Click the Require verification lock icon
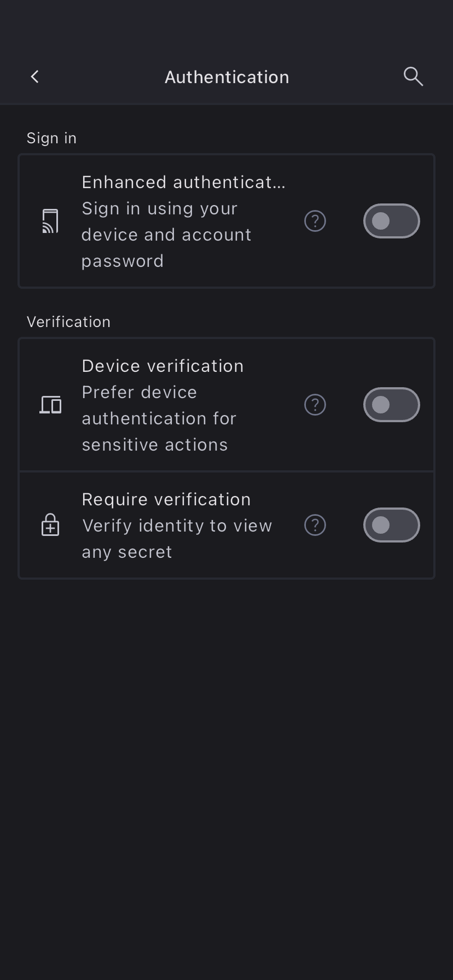 click(50, 525)
